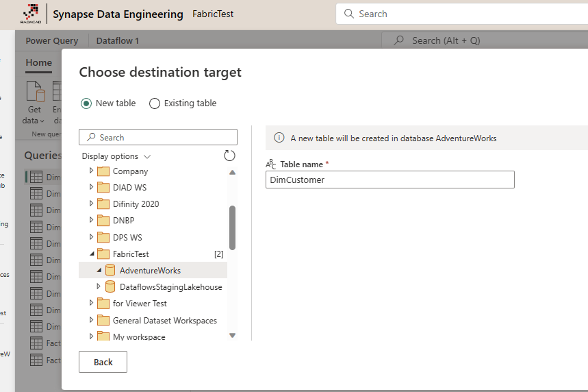Select General Dataset Workspaces in tree
Viewport: 588px width, 392px height.
[164, 320]
